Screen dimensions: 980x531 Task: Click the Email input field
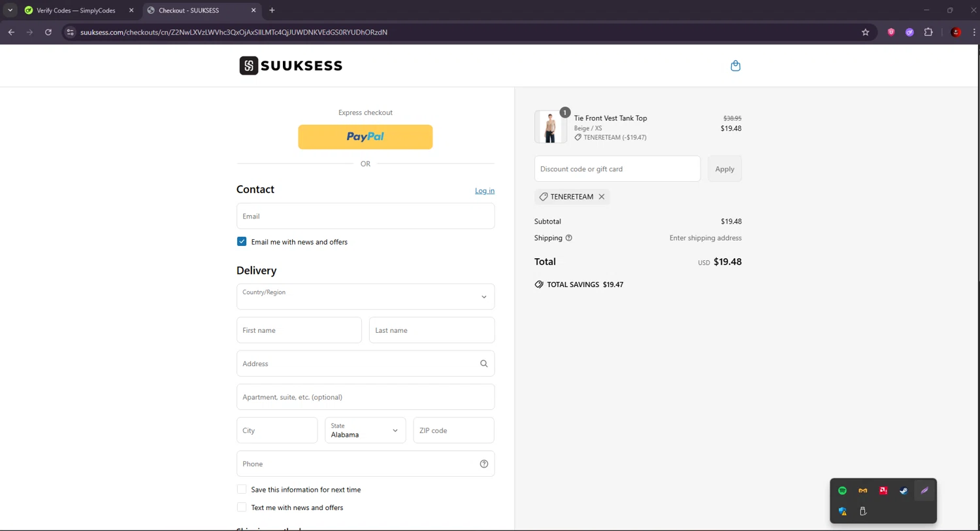point(365,216)
